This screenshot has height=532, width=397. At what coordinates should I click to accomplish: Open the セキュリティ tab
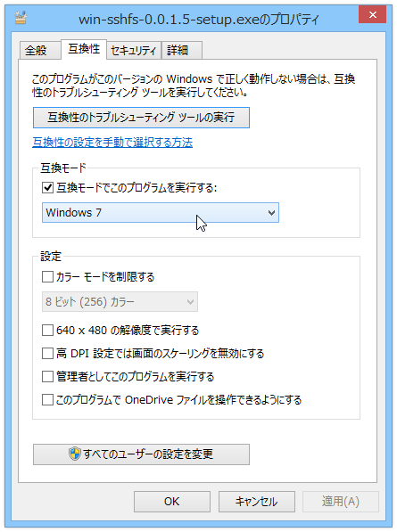(134, 51)
